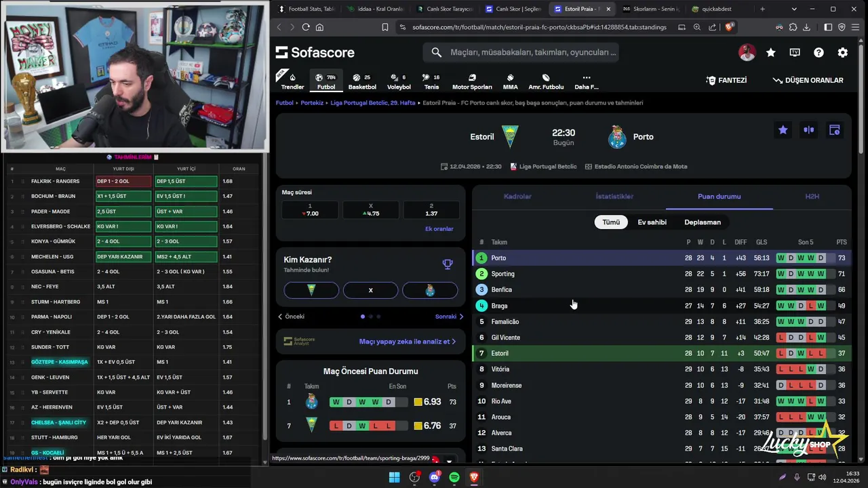The image size is (868, 488).
Task: Open FANTEZİ link
Action: point(726,80)
